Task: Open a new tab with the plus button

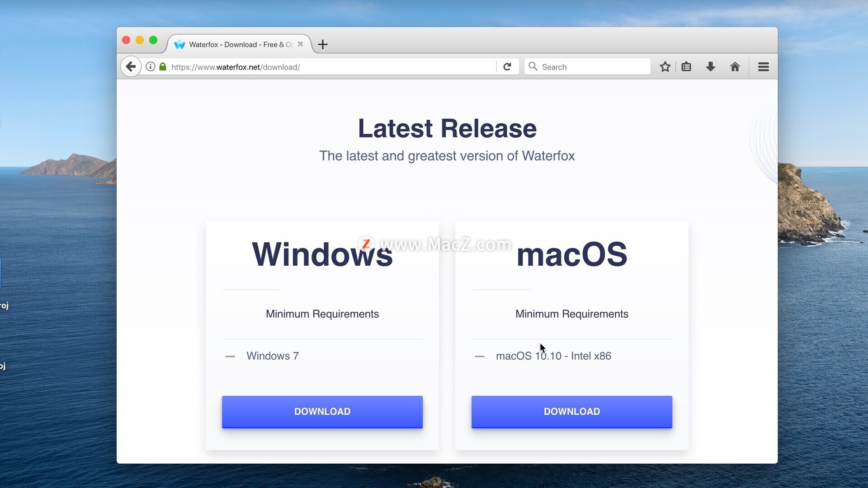Action: click(323, 44)
